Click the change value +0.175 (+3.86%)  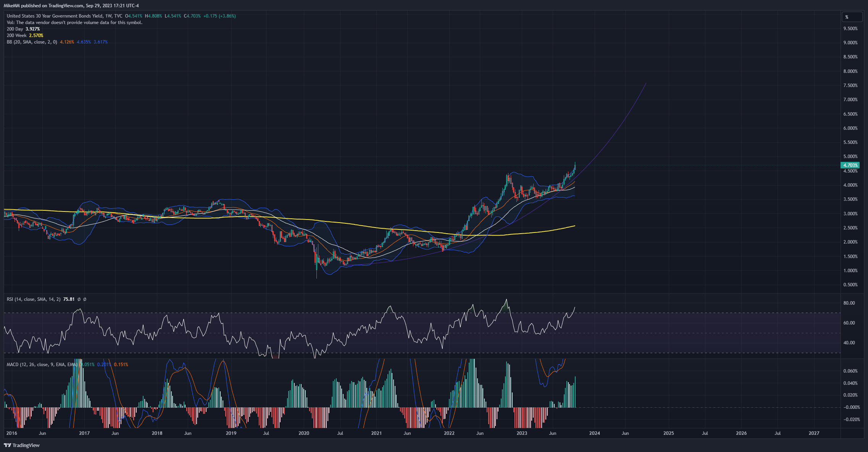point(219,16)
